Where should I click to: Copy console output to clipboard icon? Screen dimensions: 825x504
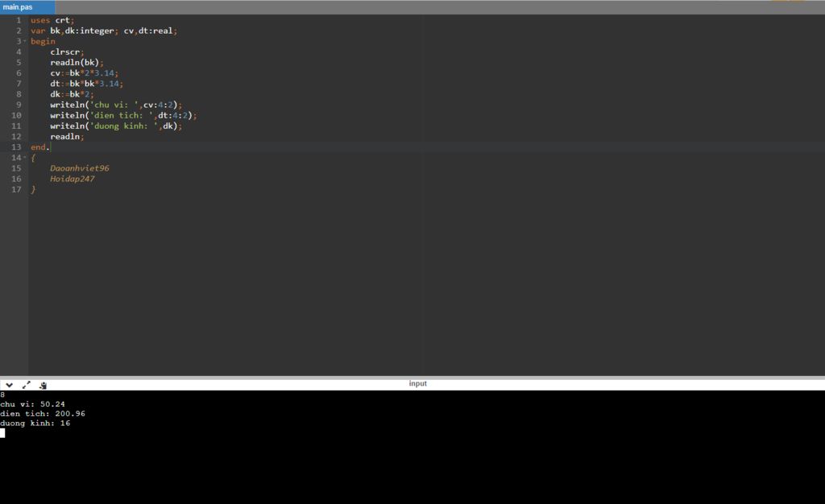click(x=44, y=385)
